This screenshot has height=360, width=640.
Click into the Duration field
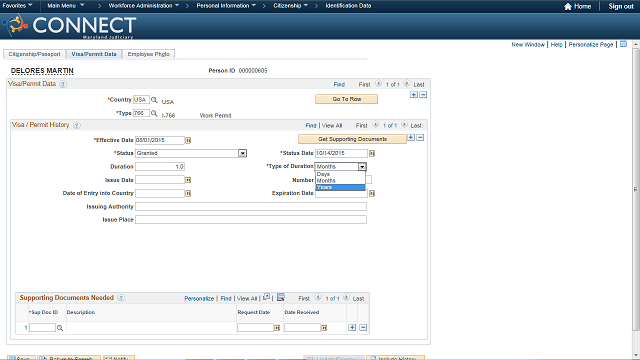point(160,167)
